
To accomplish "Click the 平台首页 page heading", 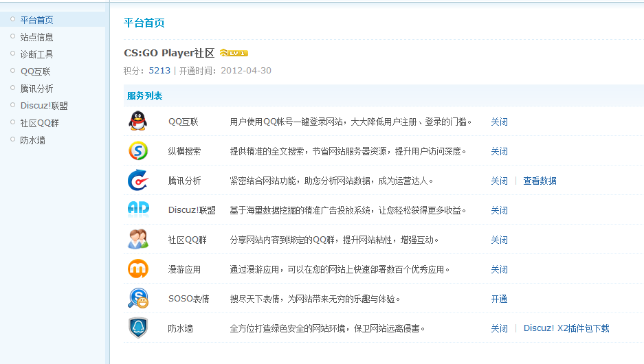I will pyautogui.click(x=144, y=23).
